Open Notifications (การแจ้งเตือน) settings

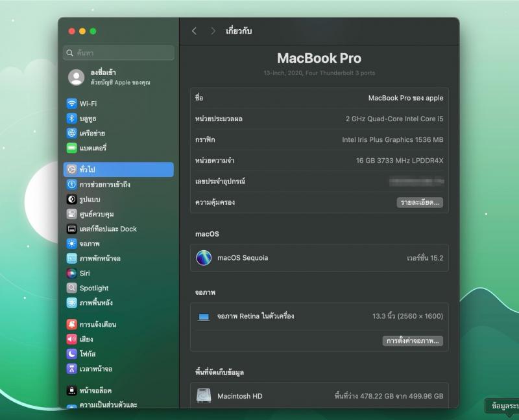[x=119, y=325]
